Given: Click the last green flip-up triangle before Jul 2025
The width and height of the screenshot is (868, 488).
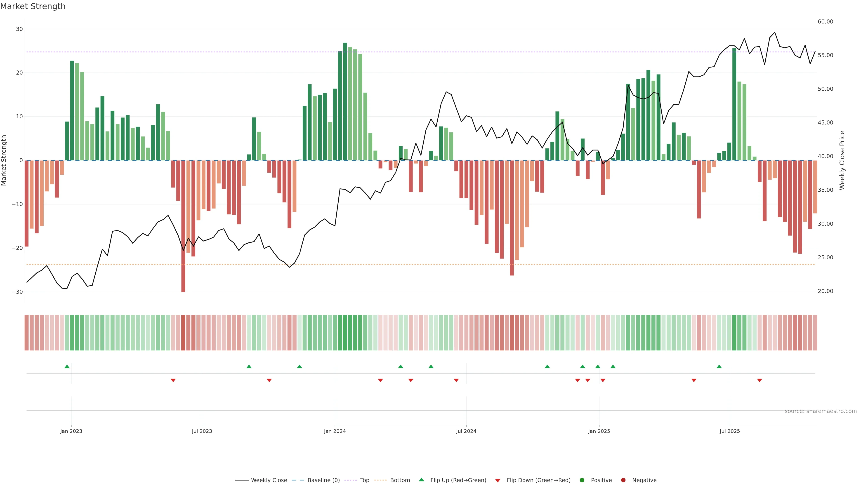Looking at the screenshot, I should [x=719, y=366].
